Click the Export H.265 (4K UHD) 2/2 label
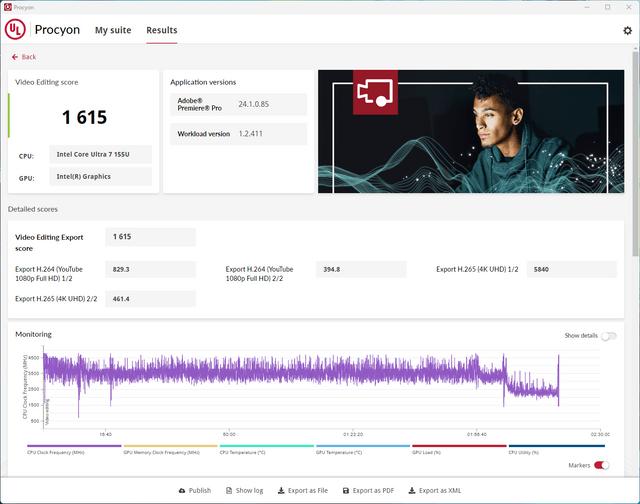The width and height of the screenshot is (640, 504). [x=56, y=299]
